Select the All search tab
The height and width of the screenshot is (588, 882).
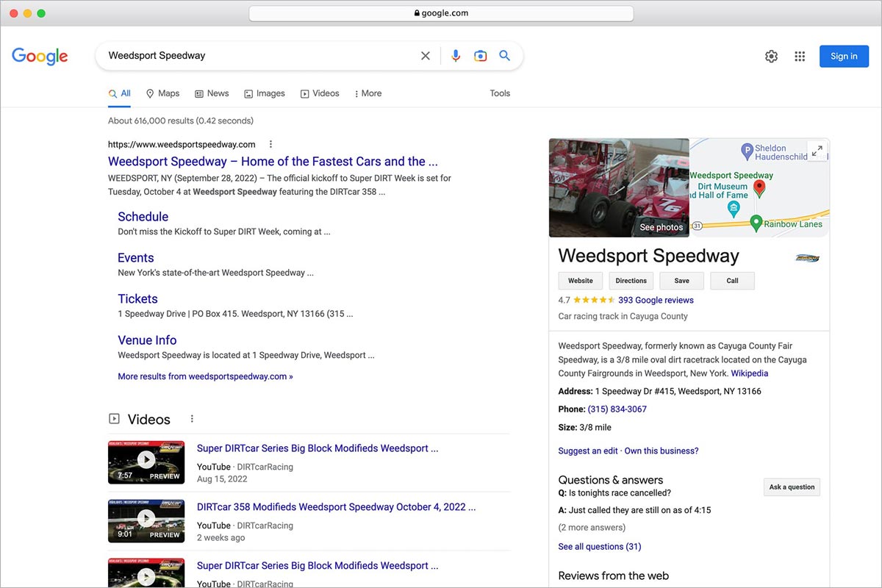pos(120,93)
